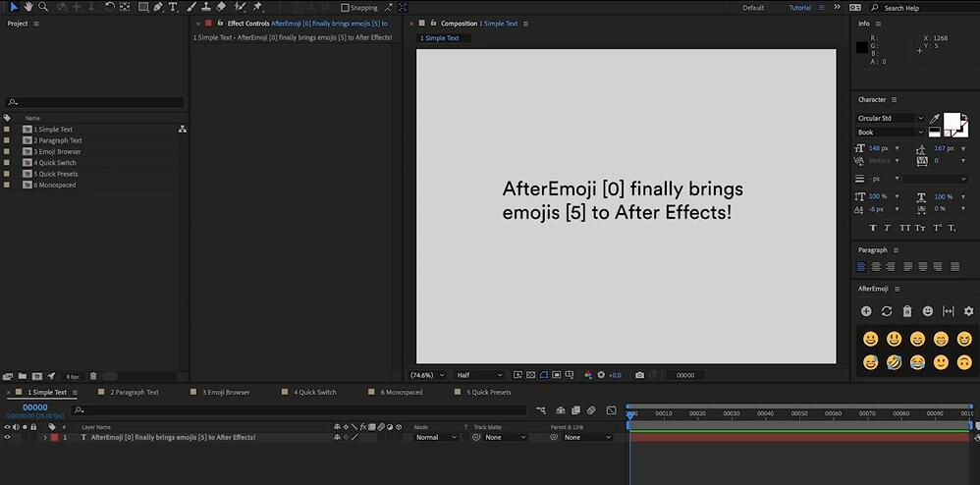
Task: Open the Character panel menu
Action: pyautogui.click(x=894, y=100)
